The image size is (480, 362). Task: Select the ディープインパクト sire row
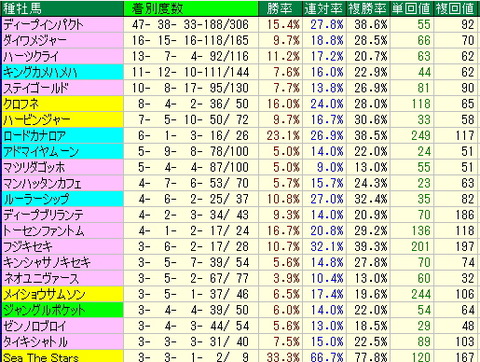pyautogui.click(x=240, y=25)
